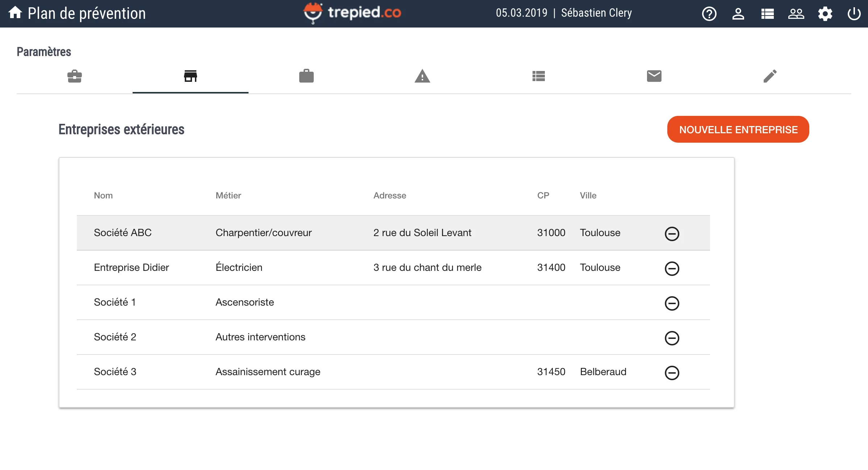Image resolution: width=868 pixels, height=470 pixels.
Task: Click Toulouse in the Société ABC row
Action: point(600,232)
